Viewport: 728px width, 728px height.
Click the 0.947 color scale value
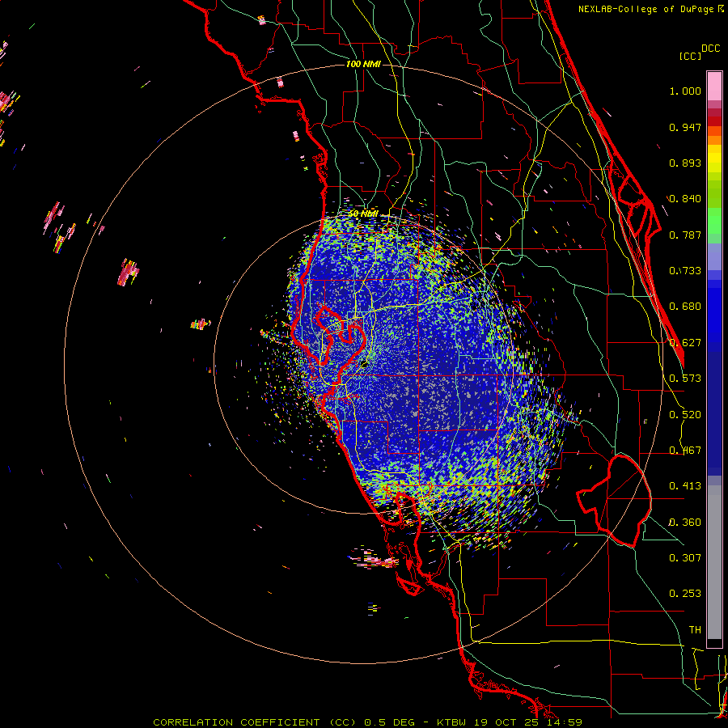(x=685, y=127)
